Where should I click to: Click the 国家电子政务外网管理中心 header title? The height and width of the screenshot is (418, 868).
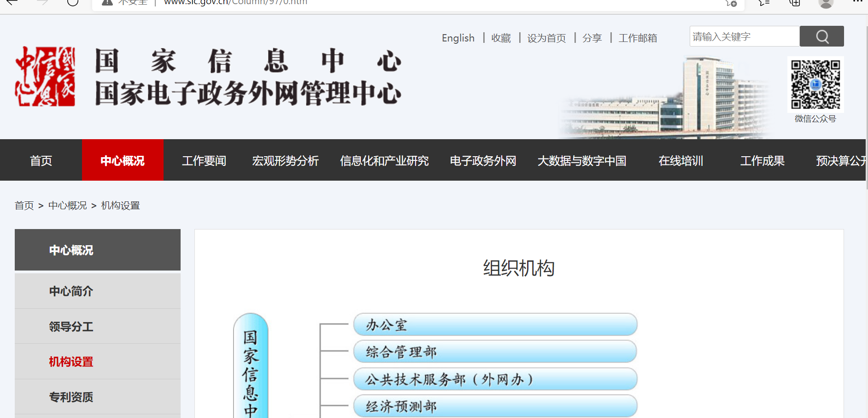click(248, 94)
